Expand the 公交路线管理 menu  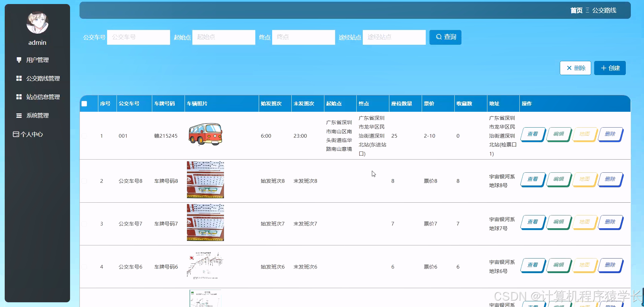(x=43, y=78)
